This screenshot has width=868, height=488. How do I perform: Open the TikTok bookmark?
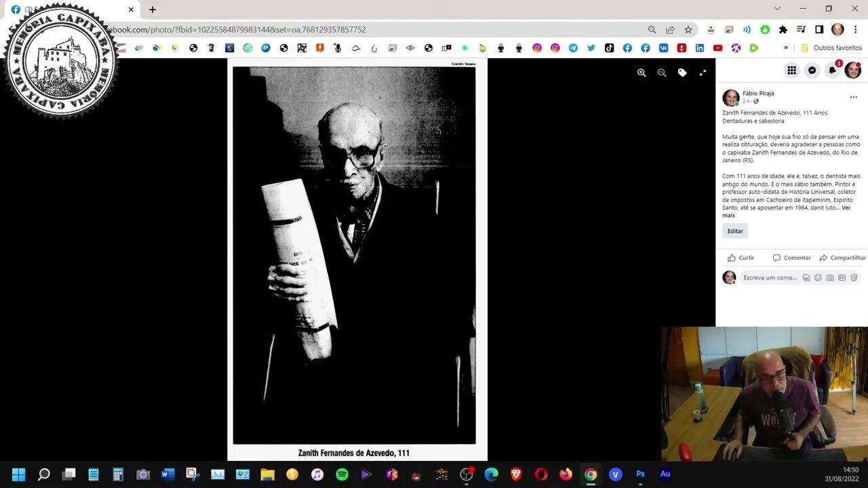(609, 48)
